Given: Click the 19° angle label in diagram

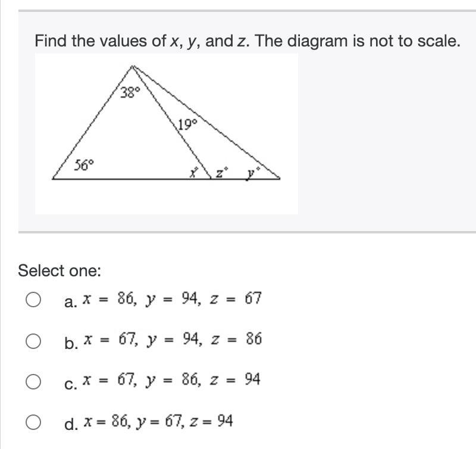Looking at the screenshot, I should click(187, 124).
